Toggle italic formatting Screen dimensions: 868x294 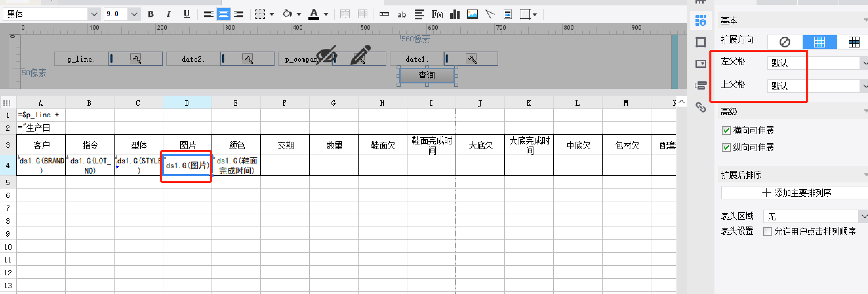(168, 14)
